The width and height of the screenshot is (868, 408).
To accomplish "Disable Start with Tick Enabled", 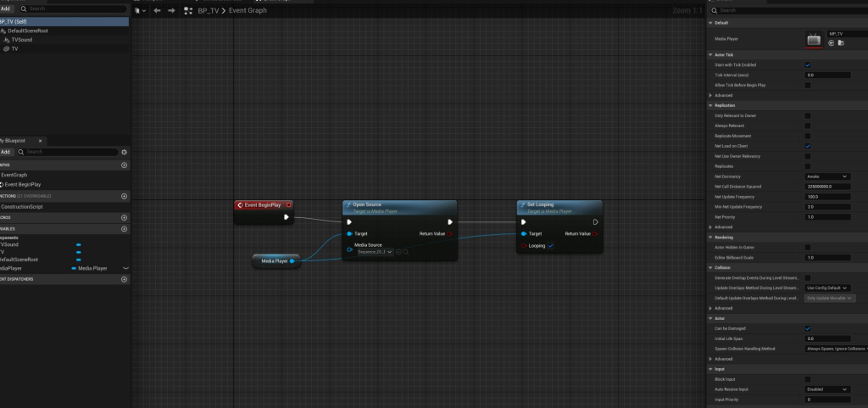I will tap(807, 64).
